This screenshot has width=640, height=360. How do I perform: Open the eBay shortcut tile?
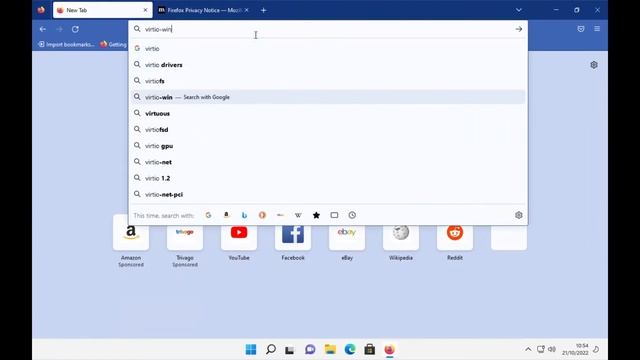(347, 238)
